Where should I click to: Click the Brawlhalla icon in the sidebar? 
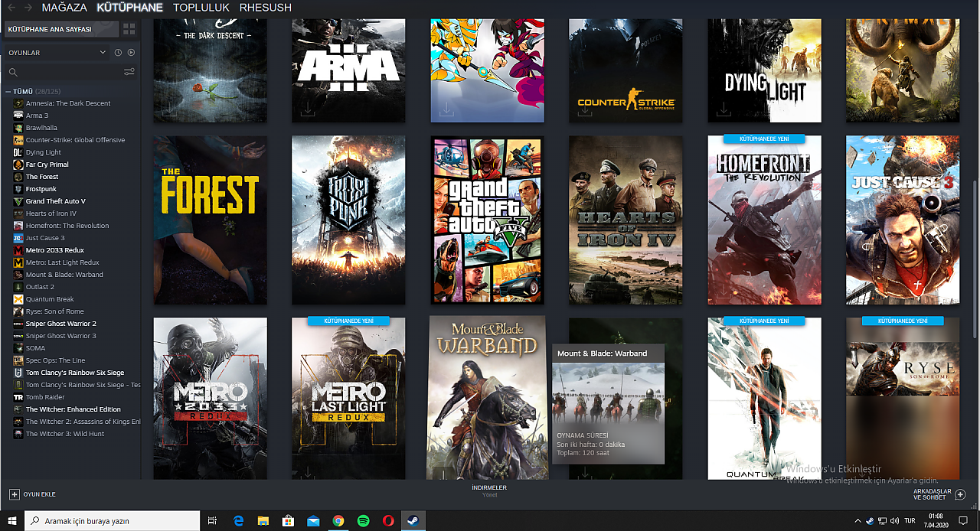pos(18,128)
